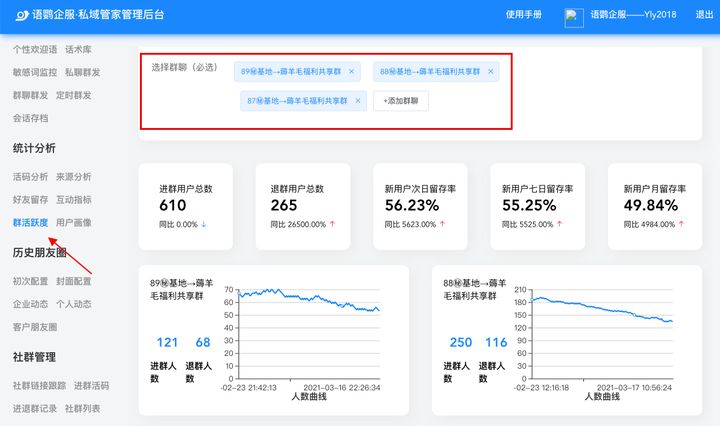Navigate to 互动指标 in sidebar
The height and width of the screenshot is (426, 720).
tap(74, 199)
